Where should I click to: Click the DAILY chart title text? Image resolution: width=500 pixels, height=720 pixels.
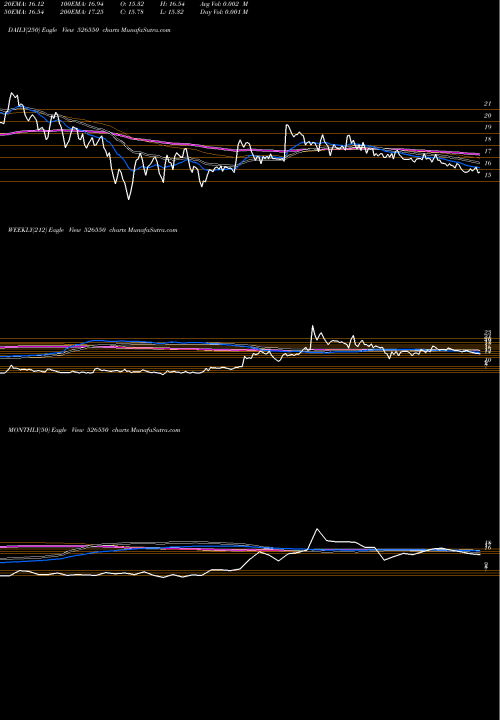tap(89, 30)
